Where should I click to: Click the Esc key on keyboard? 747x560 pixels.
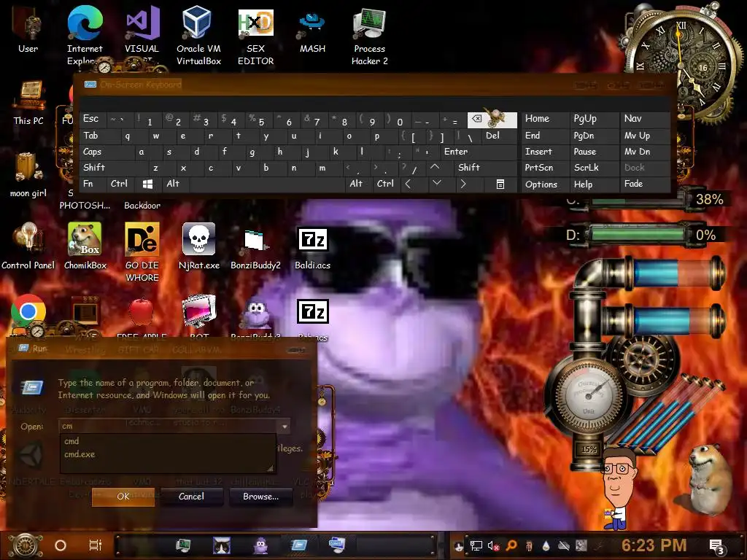click(93, 119)
